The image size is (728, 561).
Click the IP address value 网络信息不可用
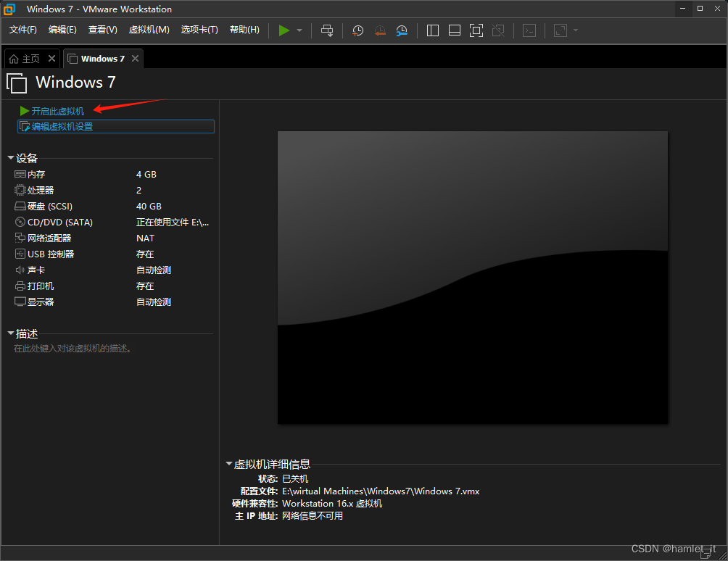[x=313, y=516]
